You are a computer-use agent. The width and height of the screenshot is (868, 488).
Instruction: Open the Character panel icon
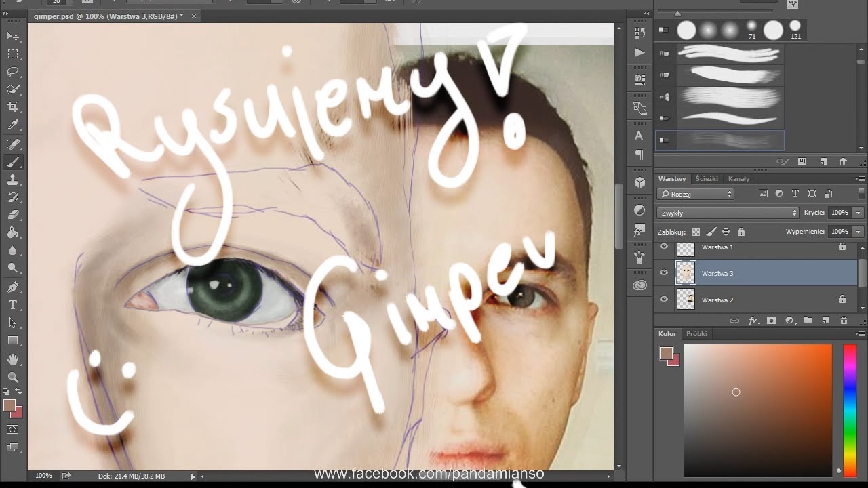pyautogui.click(x=639, y=136)
